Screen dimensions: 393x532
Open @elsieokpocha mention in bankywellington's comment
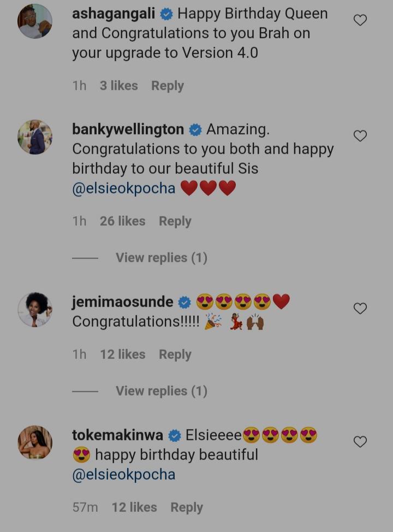pyautogui.click(x=123, y=188)
